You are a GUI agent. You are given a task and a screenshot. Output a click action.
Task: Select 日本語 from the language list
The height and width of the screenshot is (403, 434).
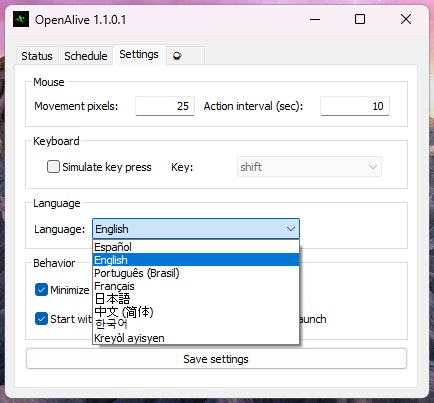pyautogui.click(x=196, y=298)
